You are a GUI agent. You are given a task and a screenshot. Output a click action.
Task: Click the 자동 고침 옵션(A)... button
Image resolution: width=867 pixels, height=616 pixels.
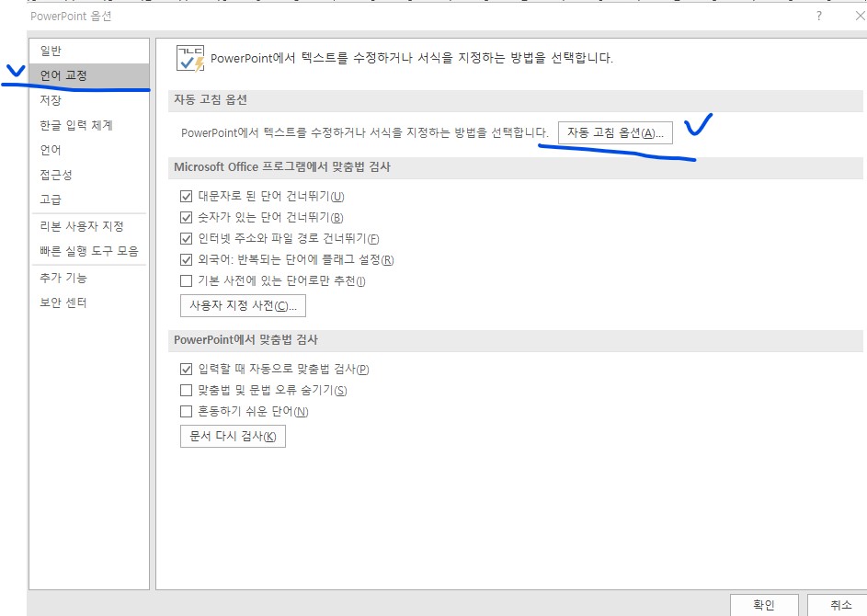tap(615, 132)
